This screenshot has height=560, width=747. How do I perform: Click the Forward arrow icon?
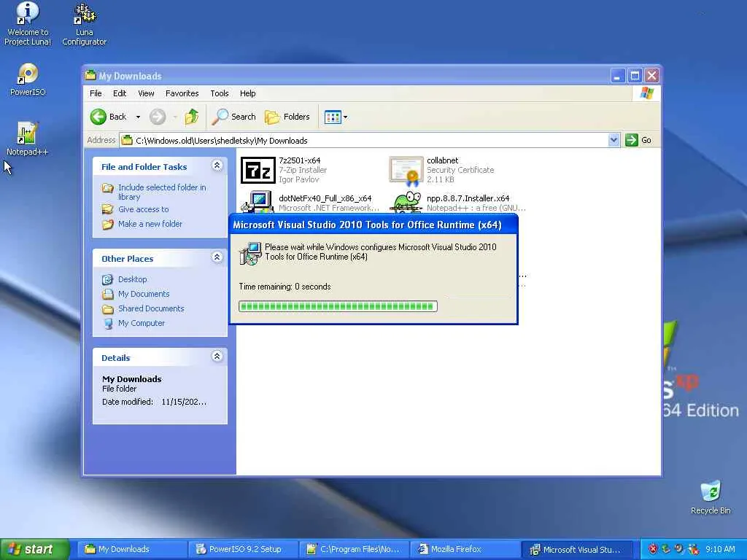[x=158, y=117]
